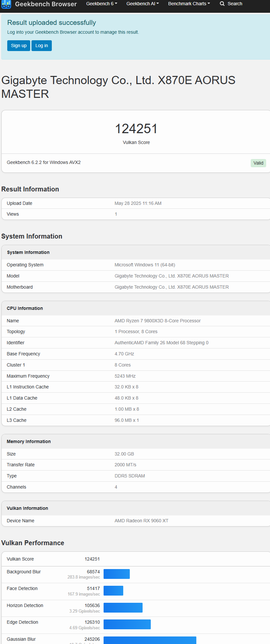Screen dimensions: 270x644
Task: Click the Gaussian Blur score bar
Action: tap(150, 640)
